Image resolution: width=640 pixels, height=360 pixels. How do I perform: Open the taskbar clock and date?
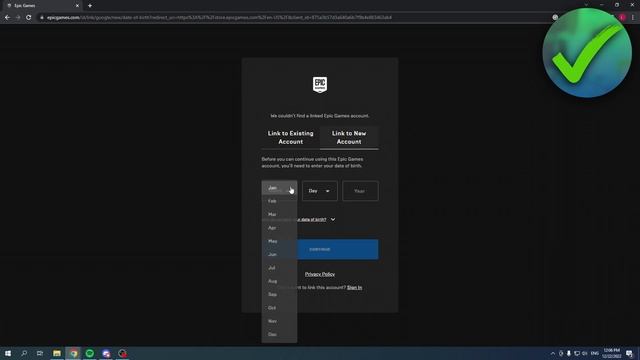pyautogui.click(x=611, y=353)
